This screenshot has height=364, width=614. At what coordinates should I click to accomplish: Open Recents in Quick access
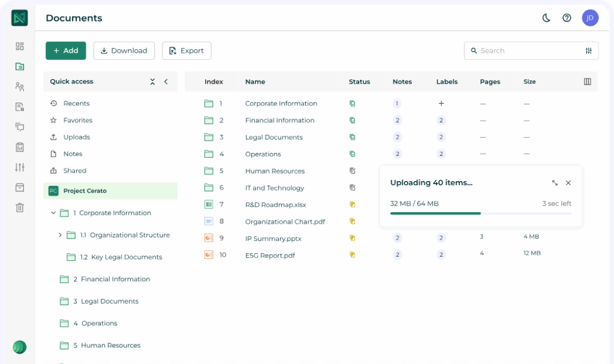(76, 103)
